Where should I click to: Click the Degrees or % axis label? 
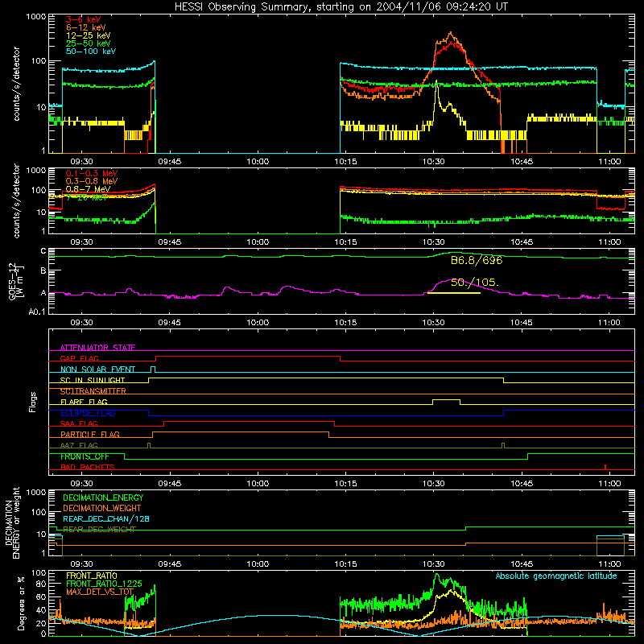pos(21,603)
